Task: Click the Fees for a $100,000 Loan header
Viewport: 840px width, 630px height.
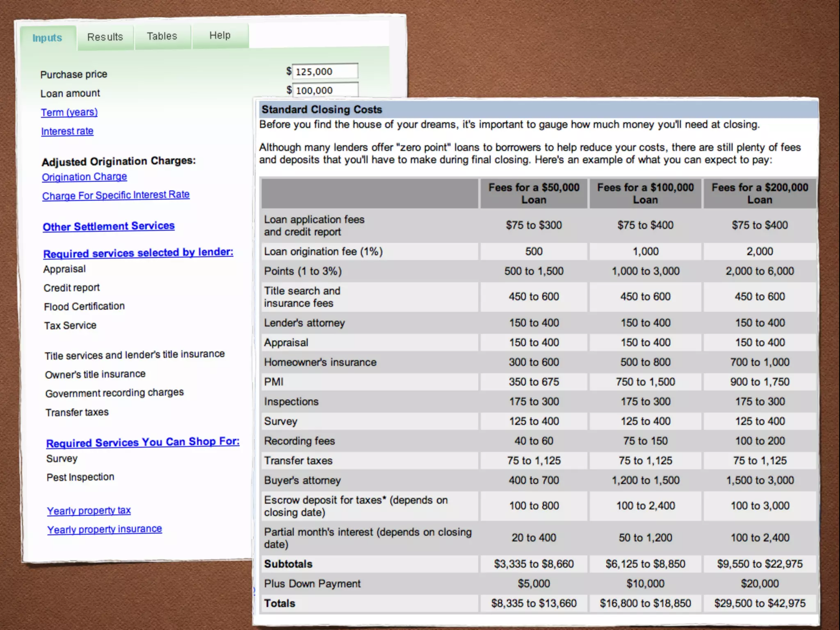Action: click(x=645, y=194)
